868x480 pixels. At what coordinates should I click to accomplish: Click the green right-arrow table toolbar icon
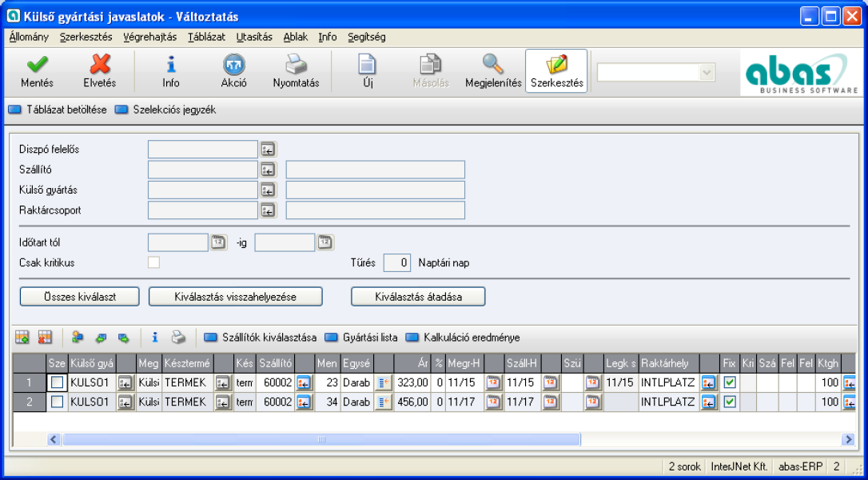click(123, 337)
